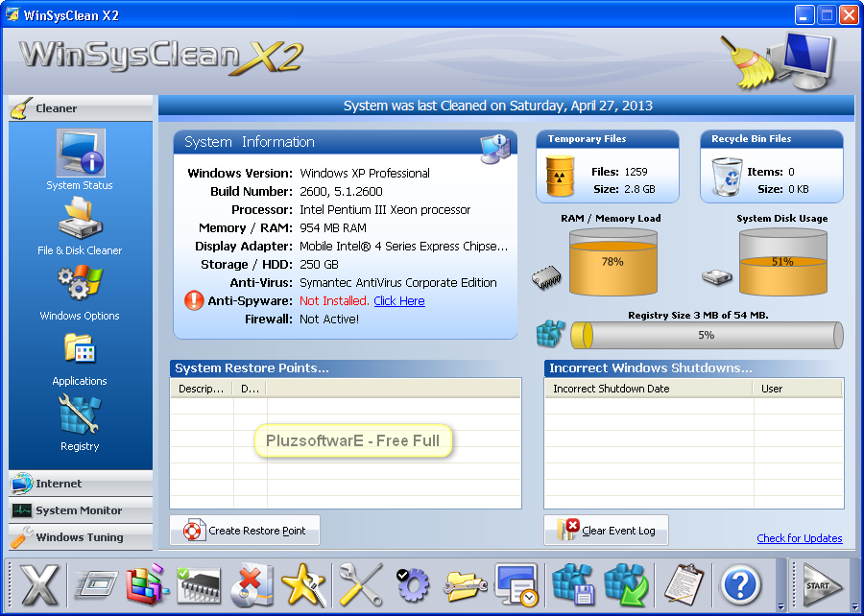Click the clipboard report icon
This screenshot has height=616, width=864.
(x=684, y=585)
